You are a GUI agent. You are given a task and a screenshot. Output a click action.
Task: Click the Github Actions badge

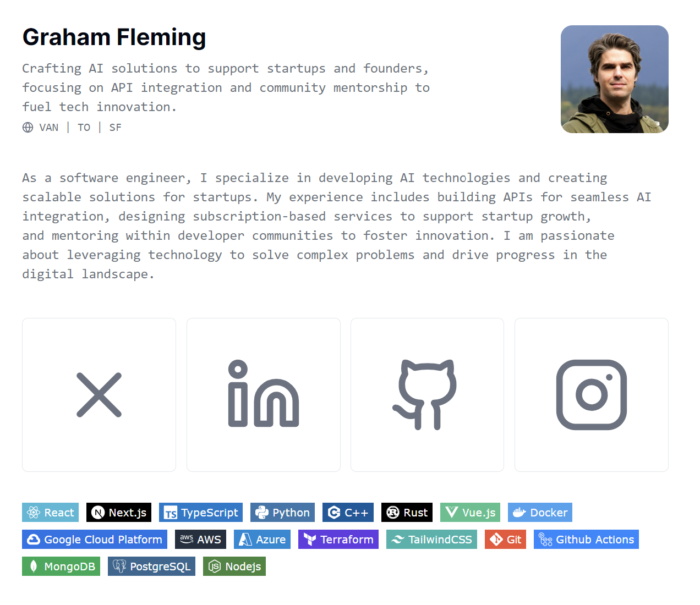point(586,540)
